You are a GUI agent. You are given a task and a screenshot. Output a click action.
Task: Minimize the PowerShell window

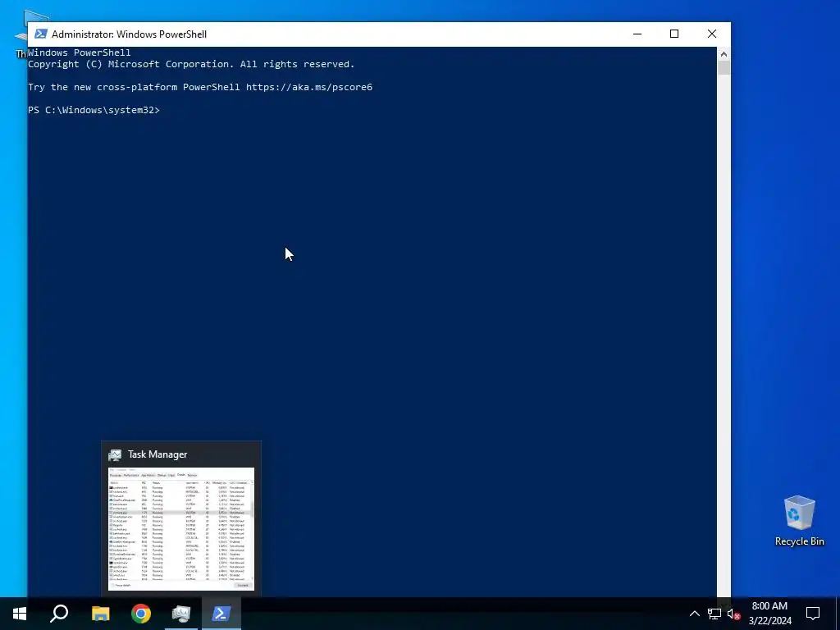tap(637, 34)
